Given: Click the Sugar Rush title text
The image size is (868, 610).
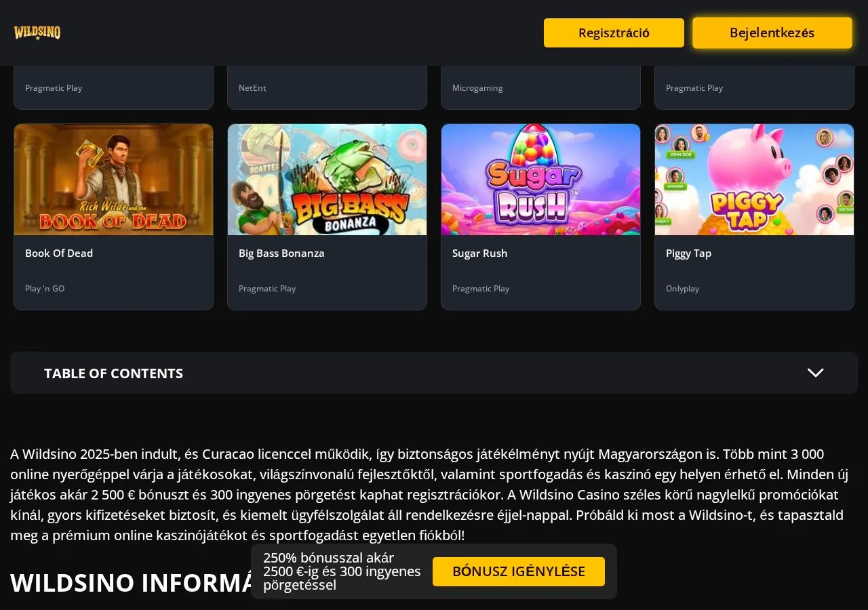Looking at the screenshot, I should coord(479,253).
